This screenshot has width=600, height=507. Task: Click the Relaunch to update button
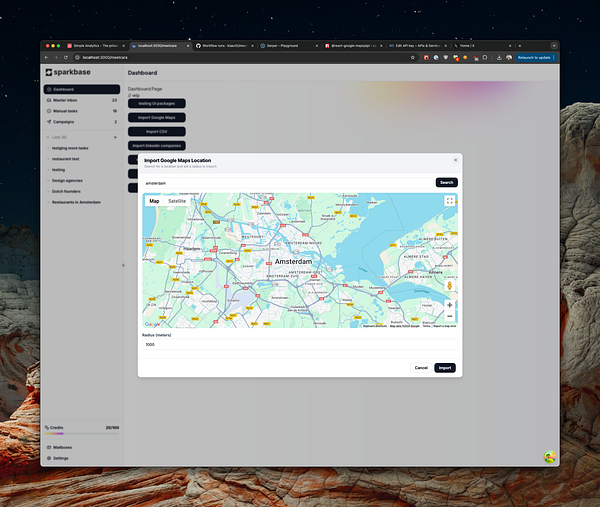click(536, 57)
